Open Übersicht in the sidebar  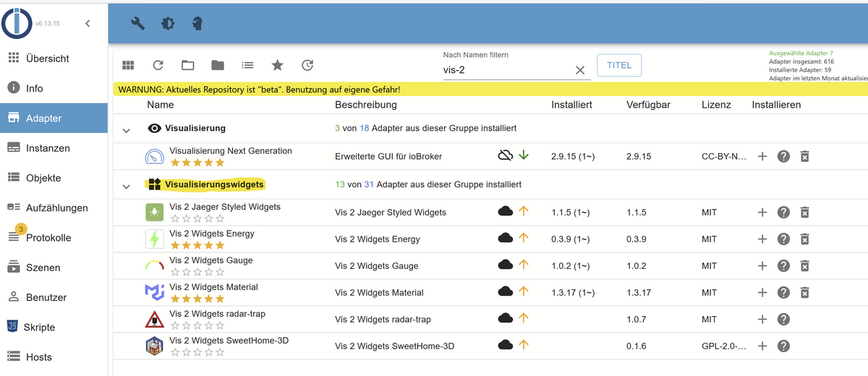pyautogui.click(x=54, y=59)
